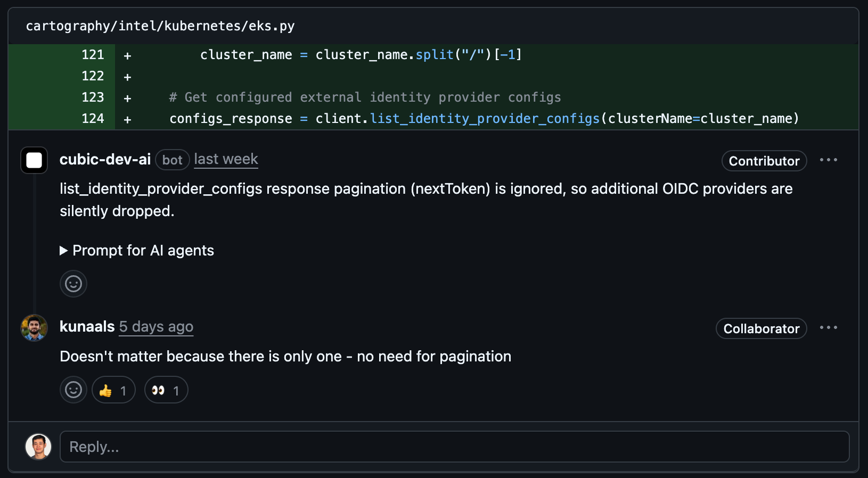Select line number 123 in the diff
868x478 pixels.
(93, 97)
